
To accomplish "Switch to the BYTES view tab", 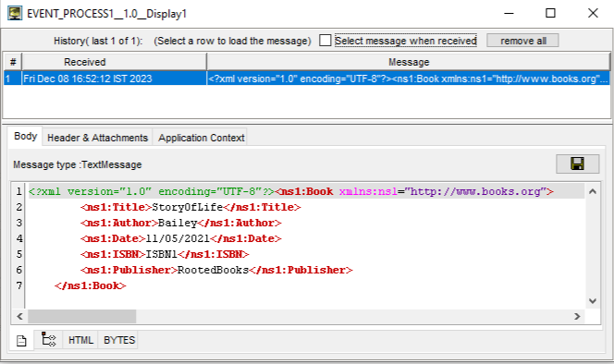I will [x=119, y=340].
